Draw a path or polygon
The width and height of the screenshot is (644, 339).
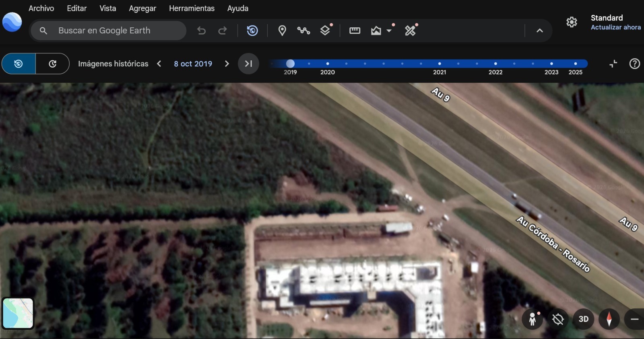pyautogui.click(x=303, y=31)
